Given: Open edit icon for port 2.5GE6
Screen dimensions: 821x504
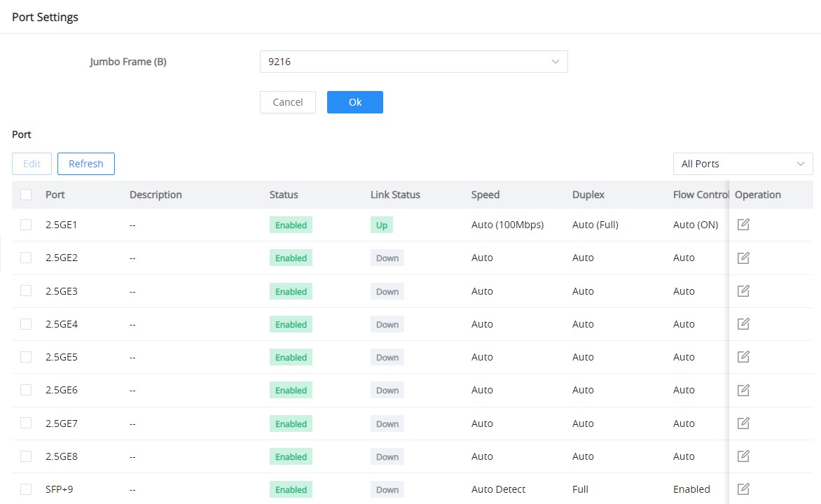Looking at the screenshot, I should pyautogui.click(x=743, y=390).
